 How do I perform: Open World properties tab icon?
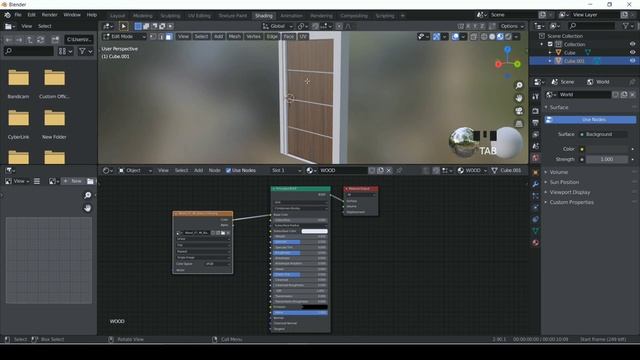click(536, 158)
